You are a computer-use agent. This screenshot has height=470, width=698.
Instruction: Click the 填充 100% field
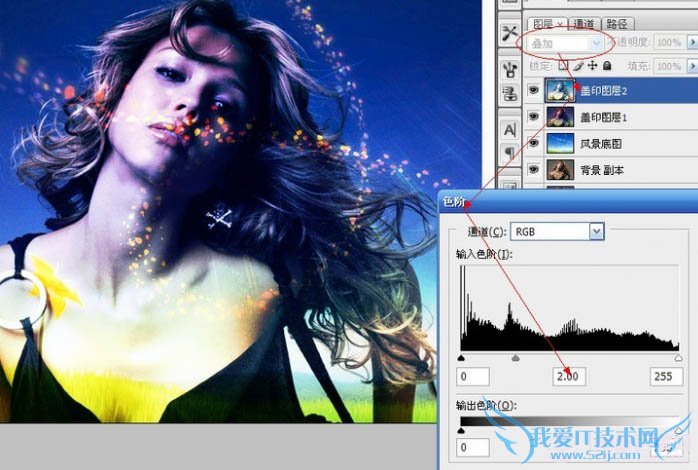pos(670,66)
